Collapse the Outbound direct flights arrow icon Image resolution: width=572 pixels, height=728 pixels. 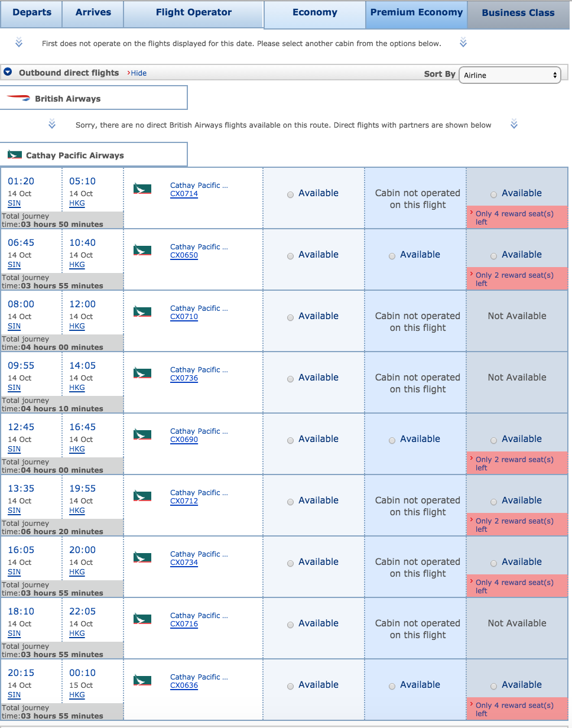point(8,72)
